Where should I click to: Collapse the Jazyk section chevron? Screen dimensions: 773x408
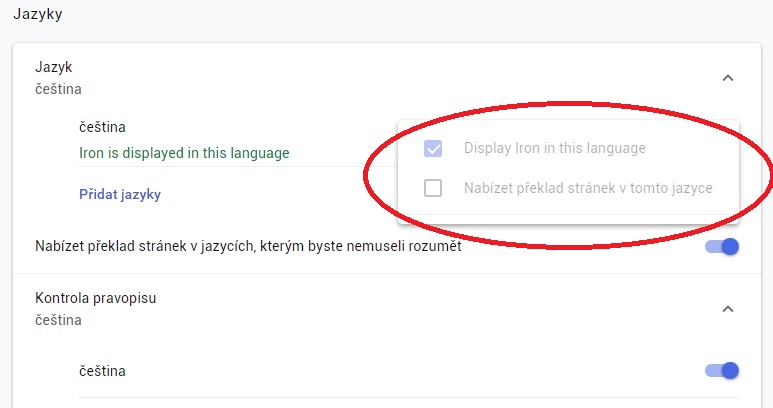(727, 77)
